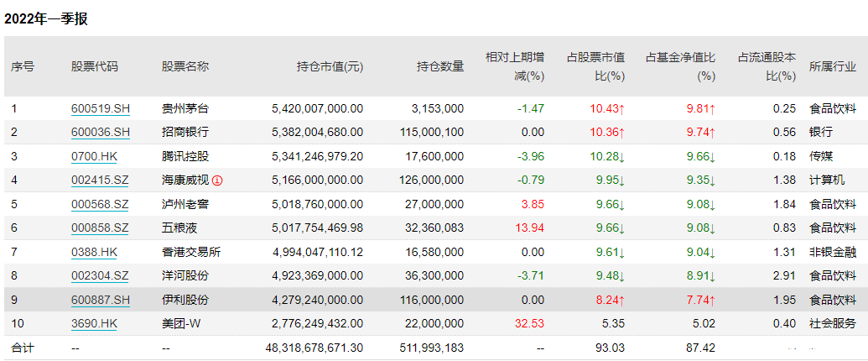Select the 美团-W stock name cell
The height and width of the screenshot is (361, 868).
[182, 324]
